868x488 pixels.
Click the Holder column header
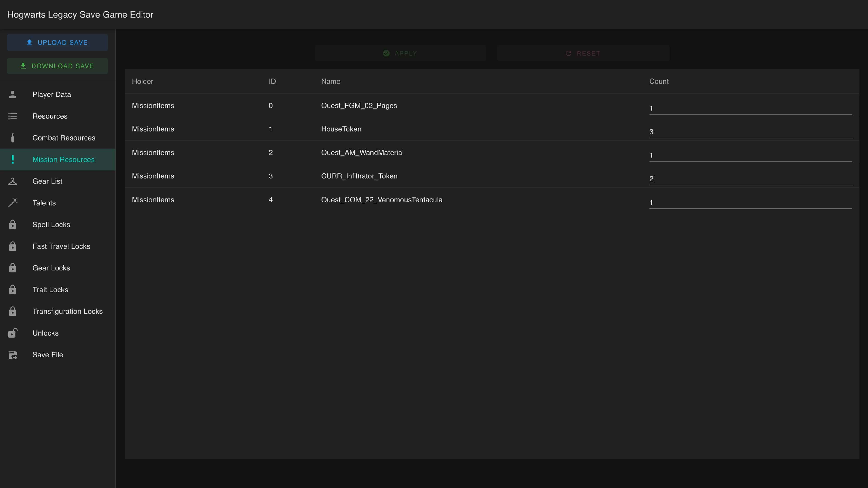point(143,81)
